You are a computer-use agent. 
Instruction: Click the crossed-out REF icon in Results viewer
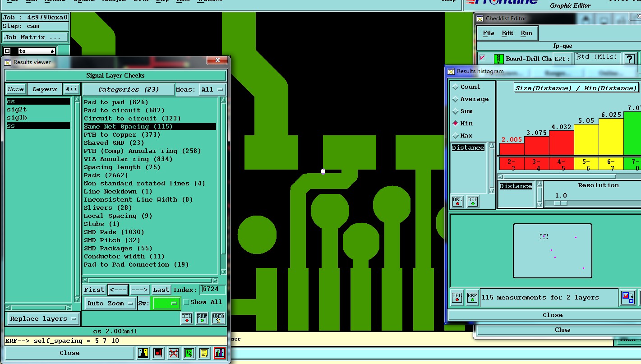[174, 353]
